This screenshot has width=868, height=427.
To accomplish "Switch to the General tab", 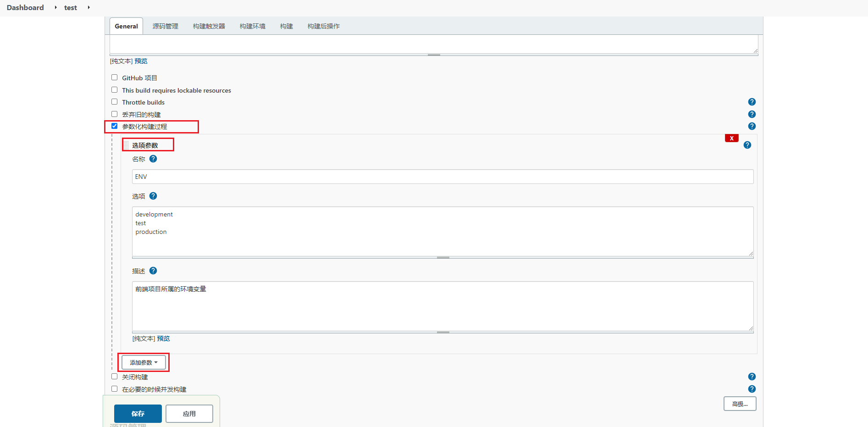I will [x=126, y=26].
